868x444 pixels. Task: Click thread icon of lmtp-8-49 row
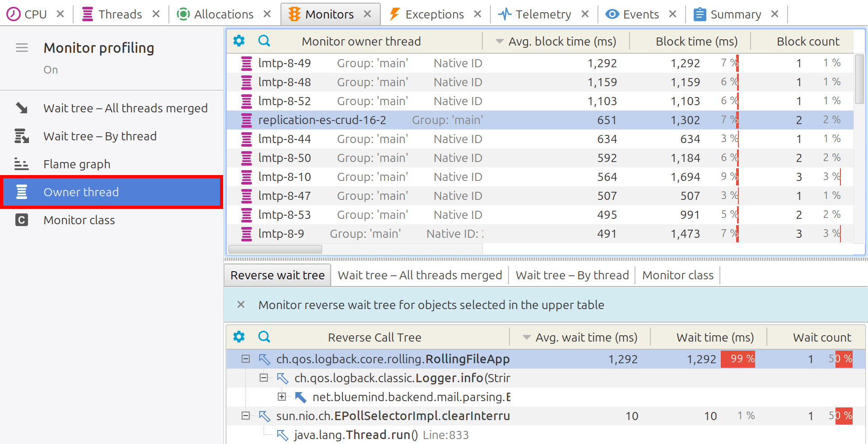(x=247, y=63)
